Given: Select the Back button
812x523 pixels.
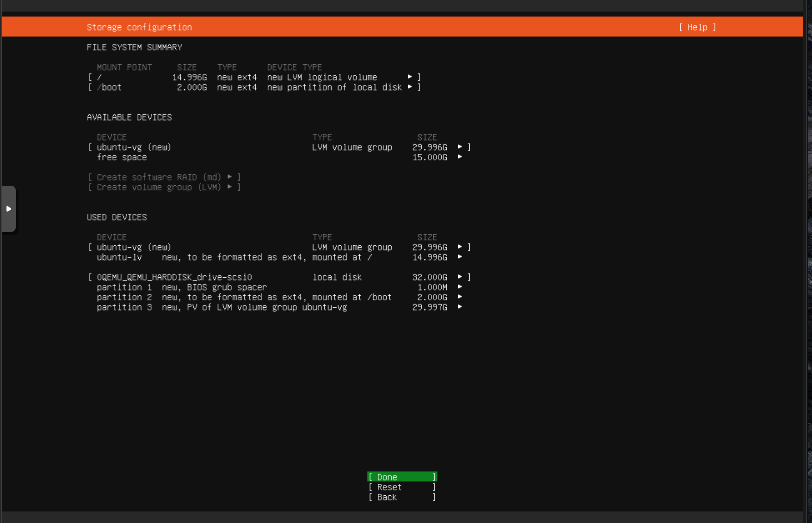Looking at the screenshot, I should pyautogui.click(x=401, y=497).
